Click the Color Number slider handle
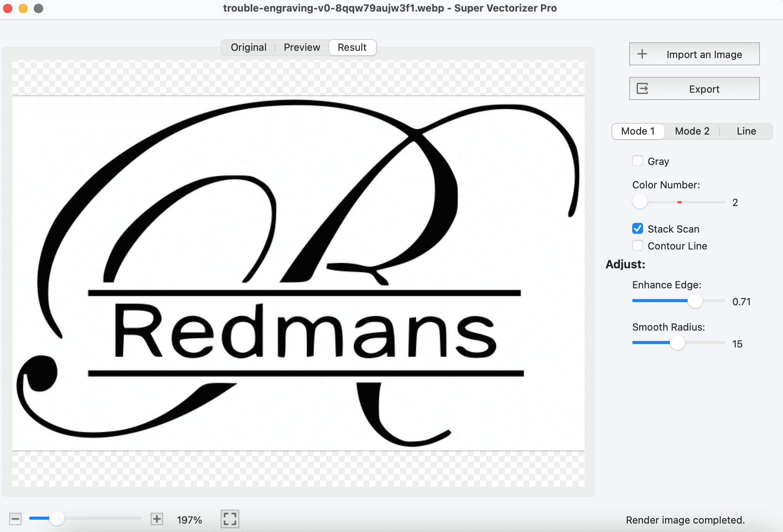783x532 pixels. coord(640,201)
